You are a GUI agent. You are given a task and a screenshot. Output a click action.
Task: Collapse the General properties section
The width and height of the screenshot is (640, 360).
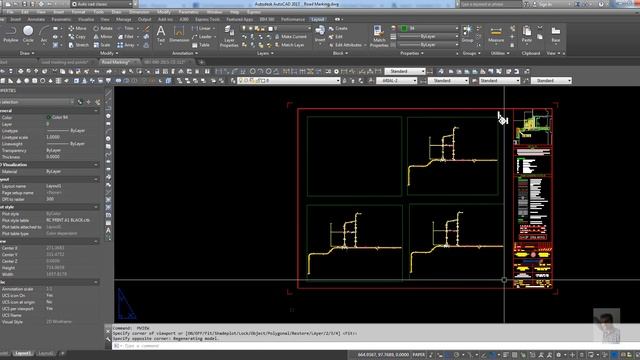click(96, 111)
